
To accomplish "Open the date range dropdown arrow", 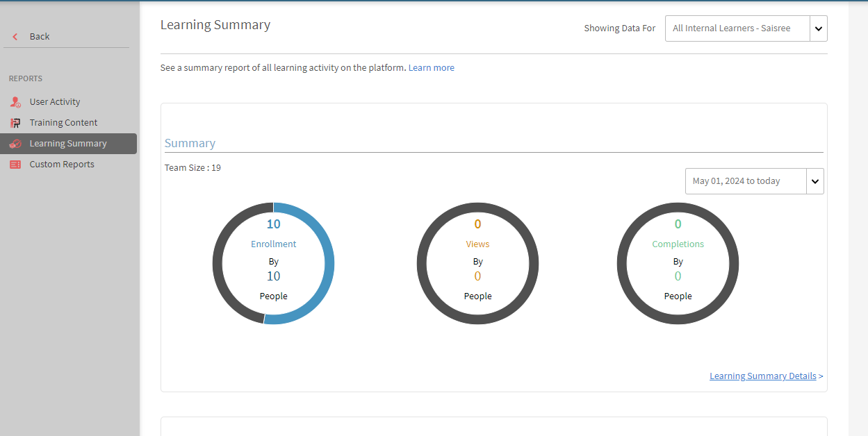I will point(814,181).
